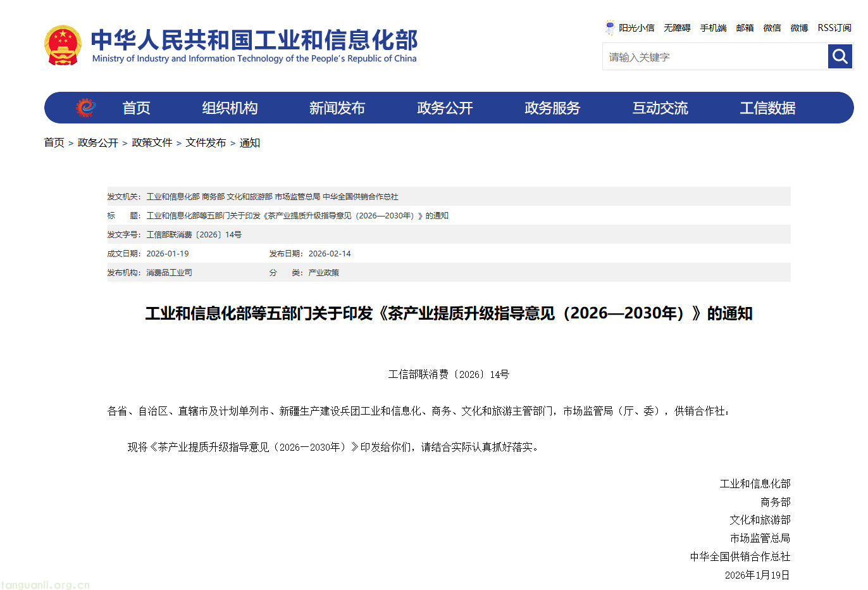868x590 pixels.
Task: Open the 微信 link in header
Action: tap(772, 28)
